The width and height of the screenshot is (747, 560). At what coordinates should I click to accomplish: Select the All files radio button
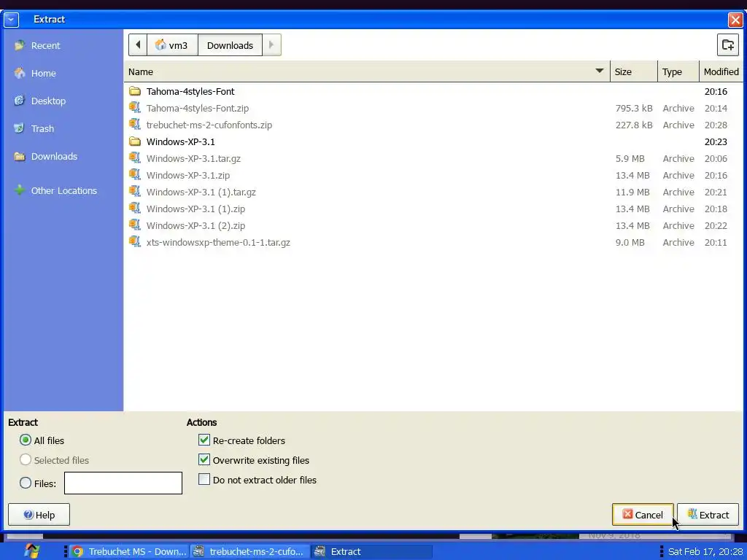[26, 440]
